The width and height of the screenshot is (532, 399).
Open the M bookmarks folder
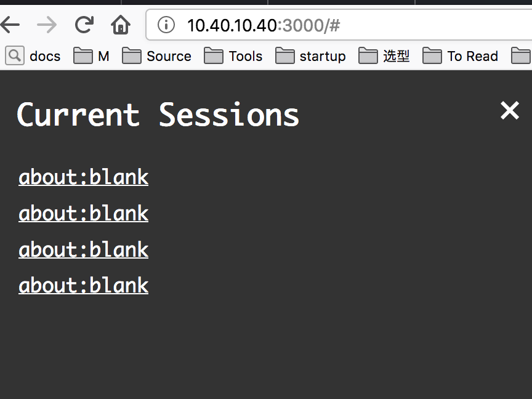[91, 56]
